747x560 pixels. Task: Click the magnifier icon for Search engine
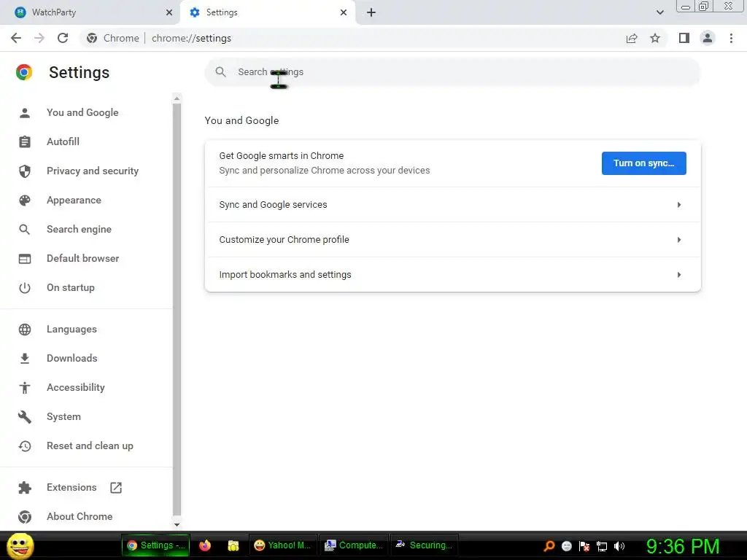(25, 230)
